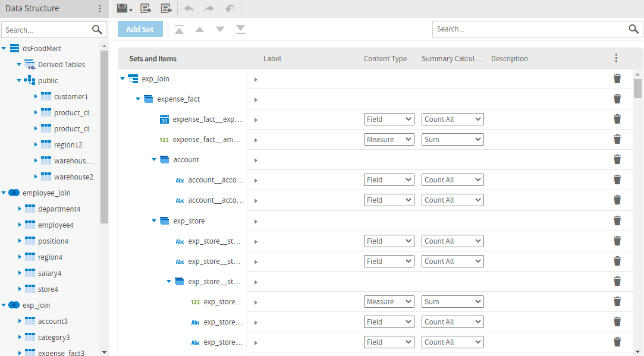This screenshot has width=644, height=356.
Task: Click the Data Structure panel scrollbar
Action: coord(104,137)
